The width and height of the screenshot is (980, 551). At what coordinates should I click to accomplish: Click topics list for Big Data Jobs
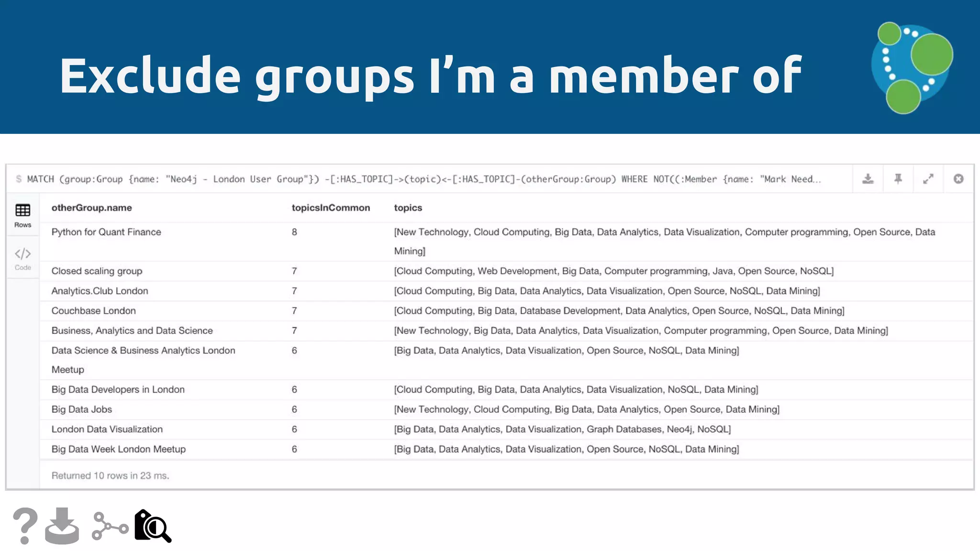587,409
